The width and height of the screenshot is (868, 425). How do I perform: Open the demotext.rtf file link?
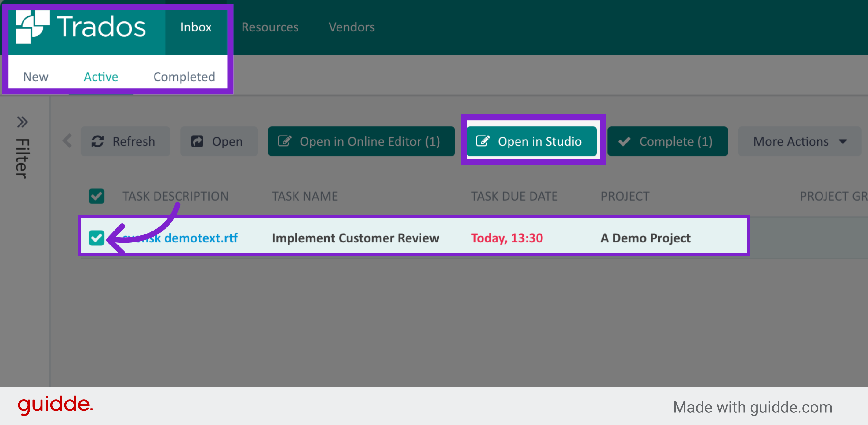point(180,238)
